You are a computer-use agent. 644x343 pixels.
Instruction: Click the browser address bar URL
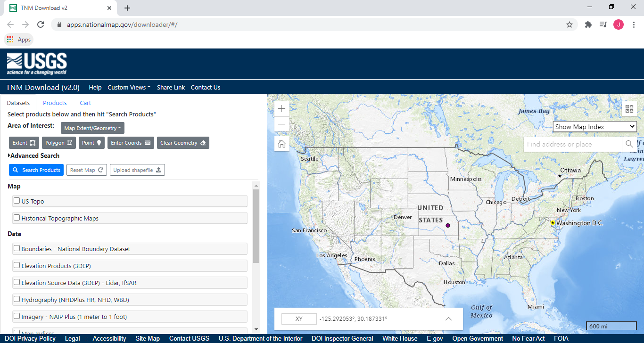(122, 24)
